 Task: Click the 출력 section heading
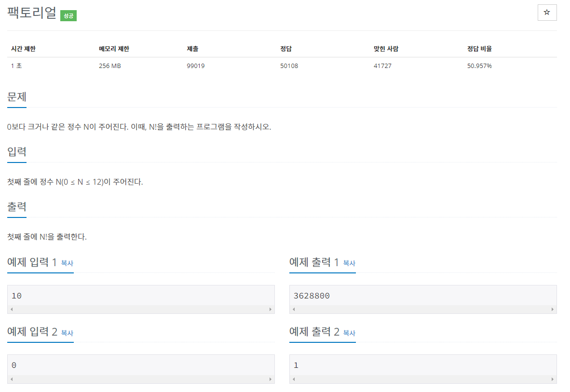(x=17, y=206)
